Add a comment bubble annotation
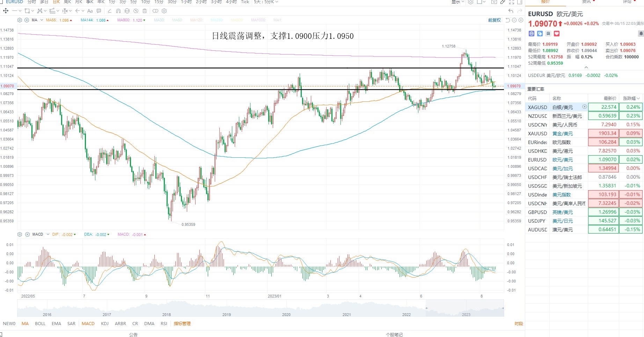Viewport: 644px width, 337px height. (x=99, y=11)
